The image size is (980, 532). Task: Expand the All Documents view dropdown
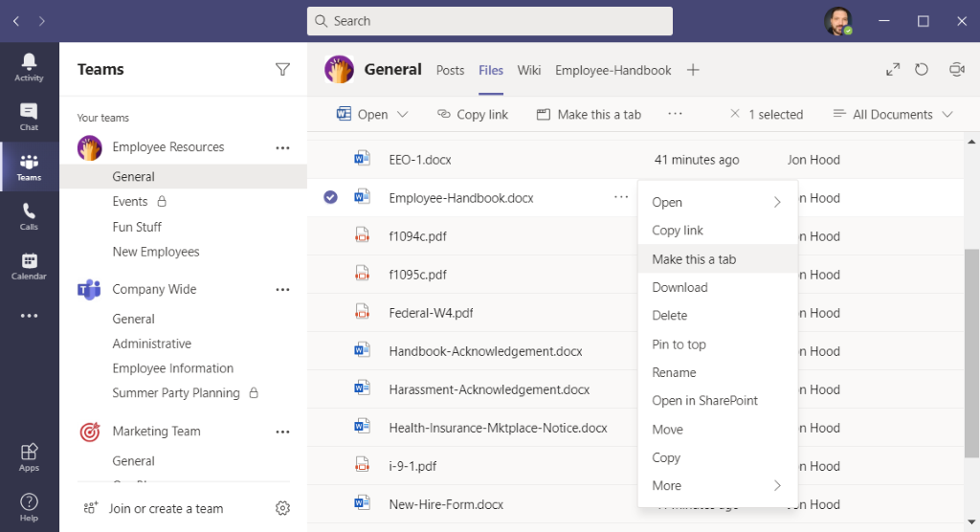pos(893,114)
